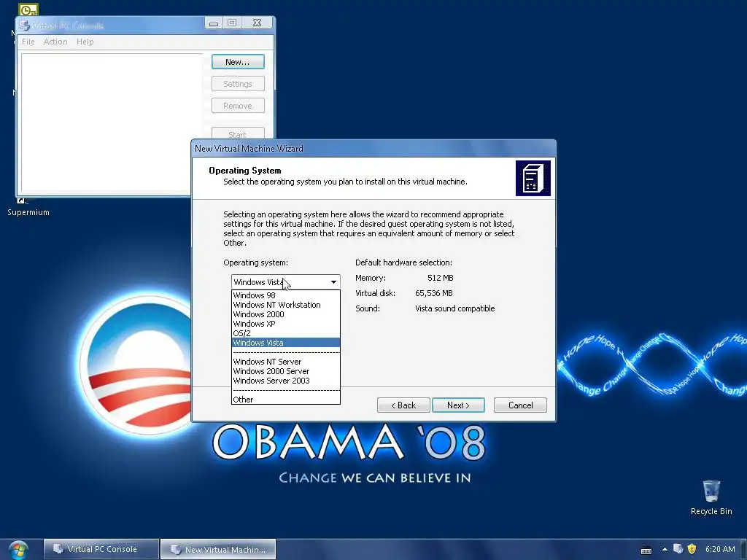
Task: Click Settings in Virtual PC Console
Action: coord(238,84)
